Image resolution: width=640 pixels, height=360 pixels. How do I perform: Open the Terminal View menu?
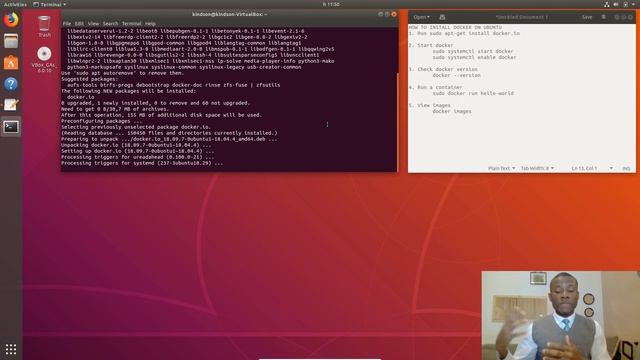pos(93,24)
